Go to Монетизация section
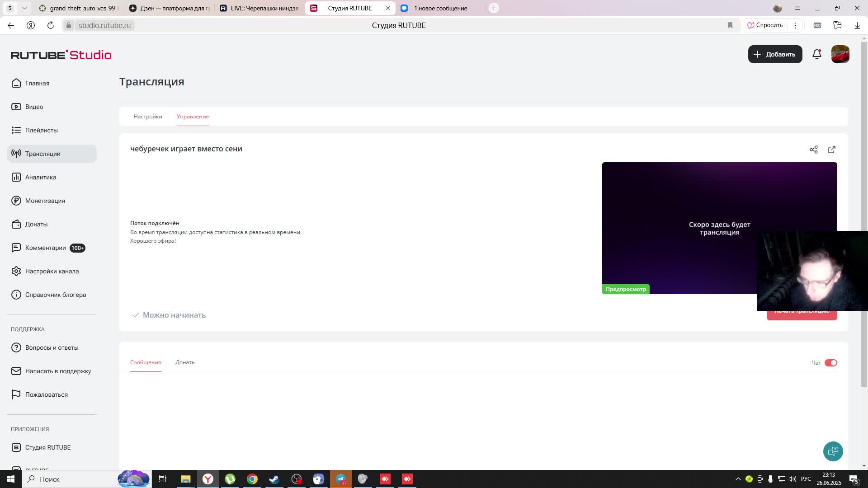Image resolution: width=868 pixels, height=488 pixels. coord(45,201)
